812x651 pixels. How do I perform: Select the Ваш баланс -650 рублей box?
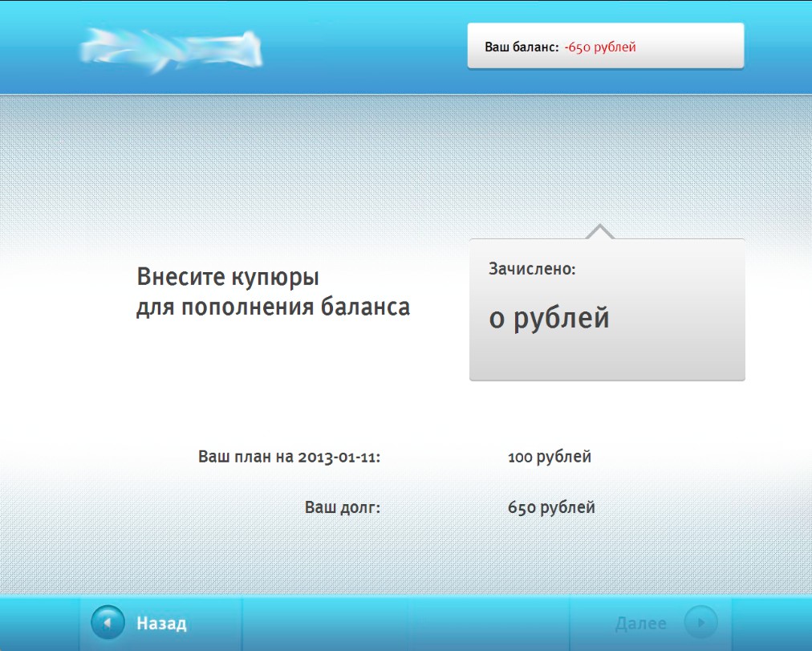point(606,46)
